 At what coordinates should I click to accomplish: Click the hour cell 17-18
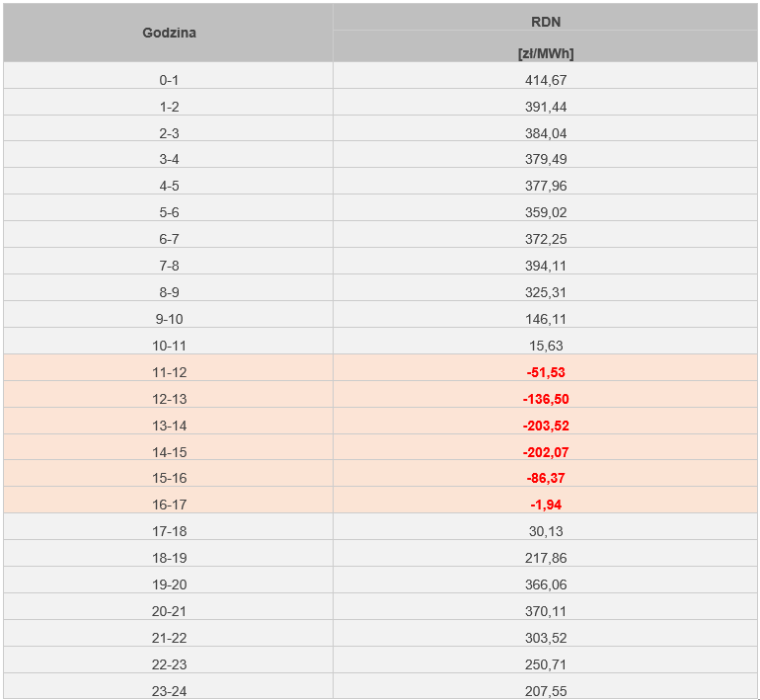click(x=169, y=531)
